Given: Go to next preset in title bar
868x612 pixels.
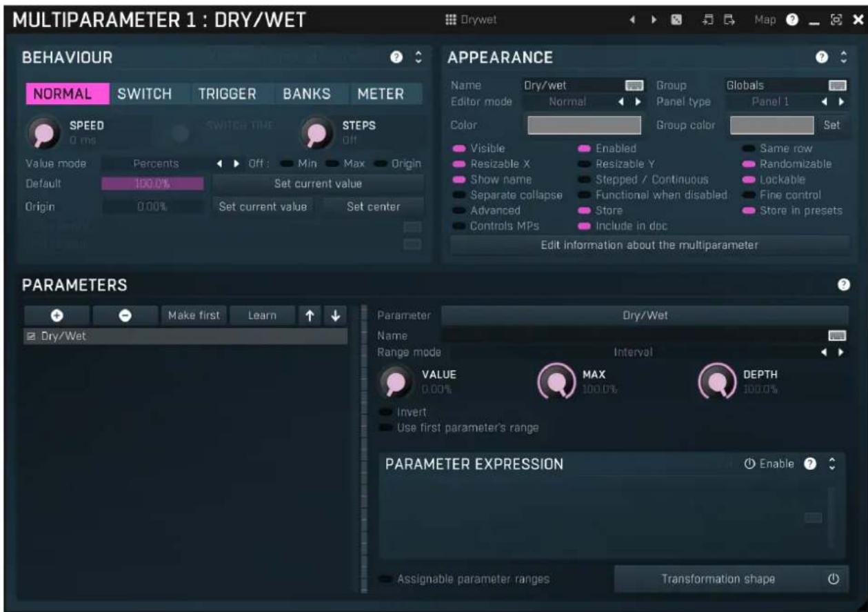Looking at the screenshot, I should 654,20.
